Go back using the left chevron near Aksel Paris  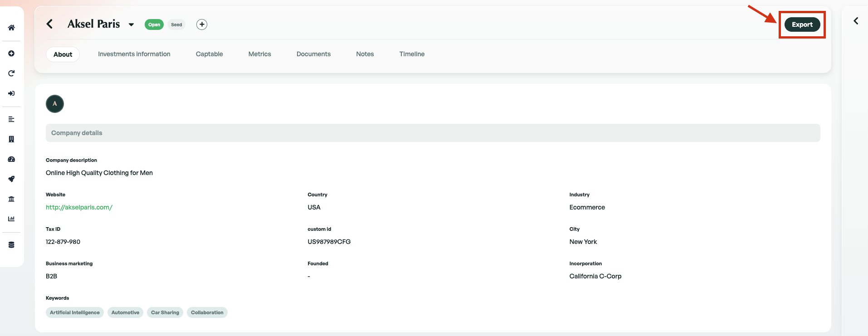(x=50, y=24)
